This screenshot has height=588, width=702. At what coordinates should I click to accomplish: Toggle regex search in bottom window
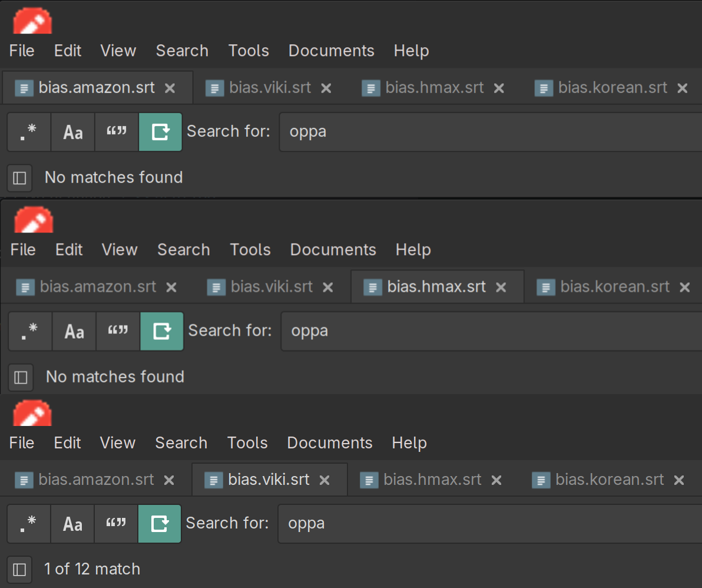click(29, 524)
